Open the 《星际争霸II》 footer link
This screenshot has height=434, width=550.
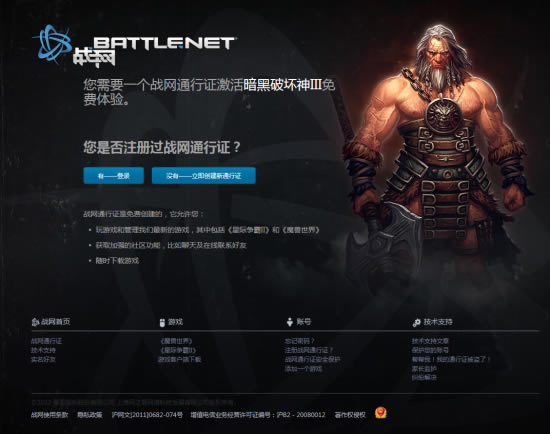[177, 350]
